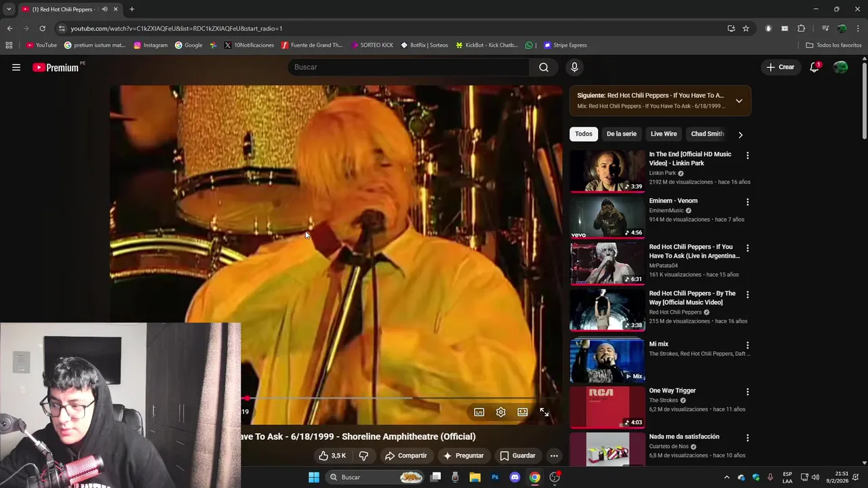Click the search magnifier button
This screenshot has width=868, height=488.
pos(544,67)
